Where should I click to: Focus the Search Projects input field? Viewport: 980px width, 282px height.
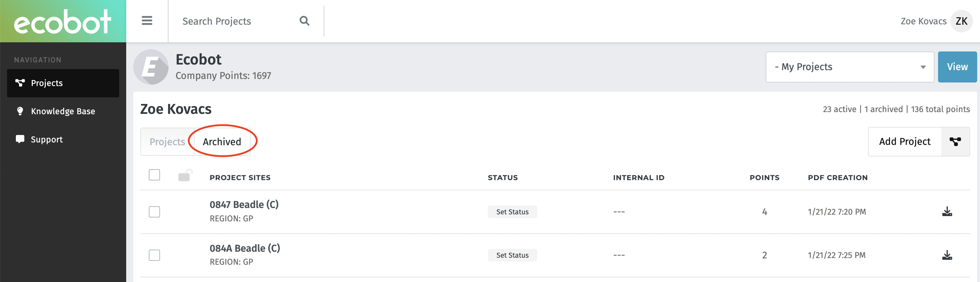[236, 21]
